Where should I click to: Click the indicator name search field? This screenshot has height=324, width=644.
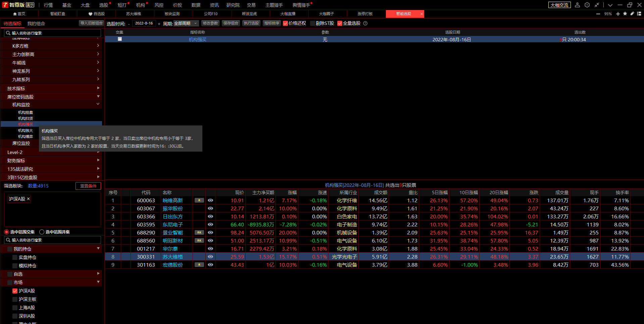coord(53,33)
